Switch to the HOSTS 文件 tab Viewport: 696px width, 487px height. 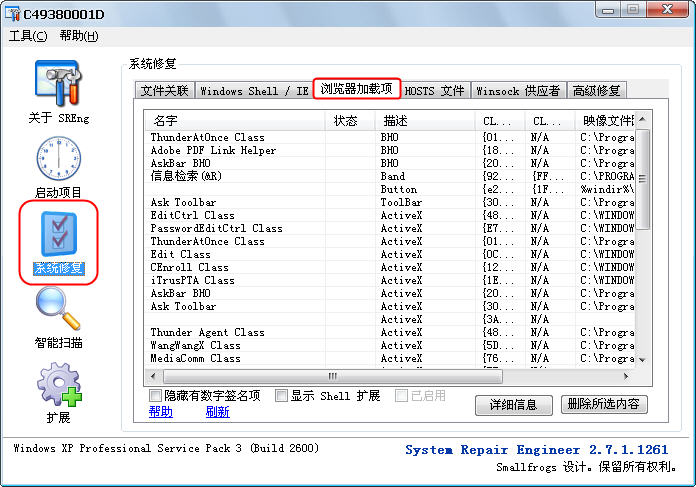click(435, 91)
